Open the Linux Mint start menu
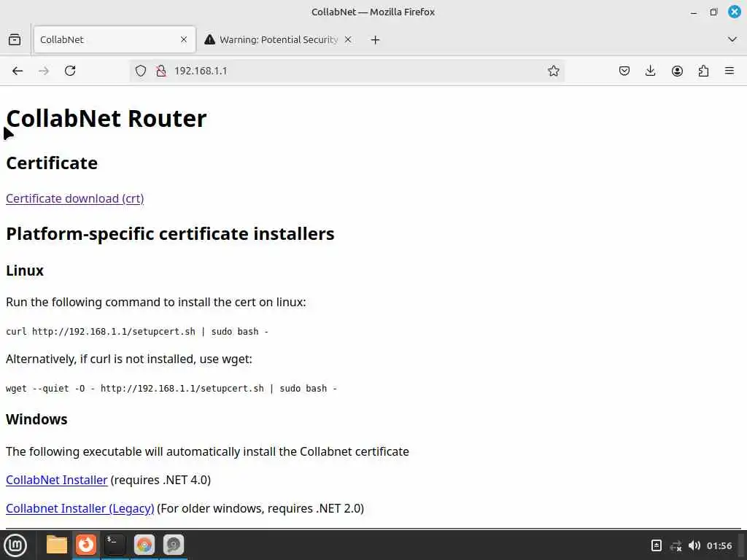The width and height of the screenshot is (747, 560). (x=15, y=545)
